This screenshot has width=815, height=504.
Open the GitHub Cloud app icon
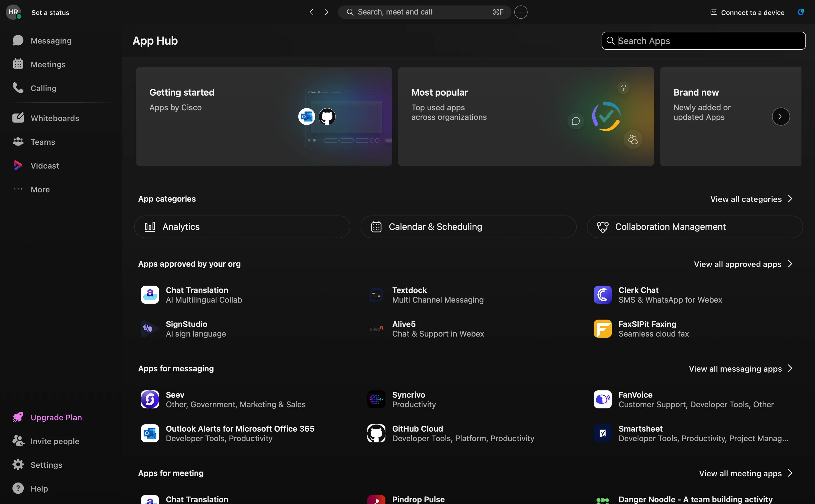[376, 433]
